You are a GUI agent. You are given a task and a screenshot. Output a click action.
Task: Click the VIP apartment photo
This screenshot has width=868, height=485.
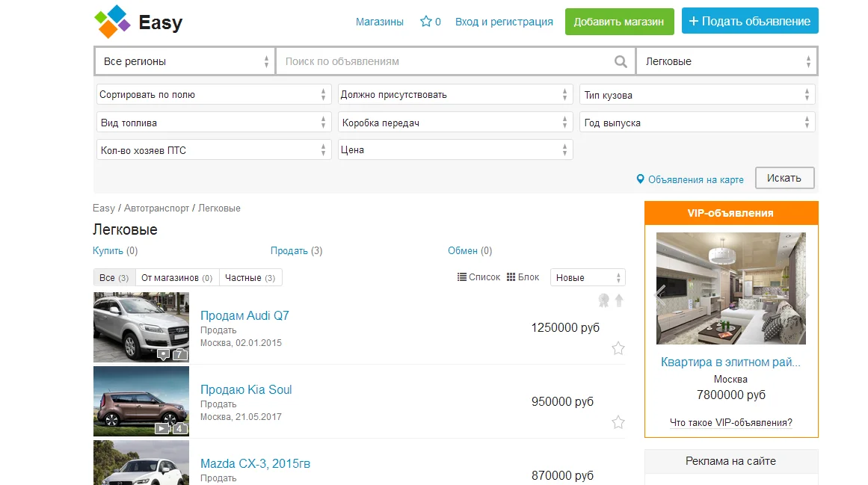[730, 288]
